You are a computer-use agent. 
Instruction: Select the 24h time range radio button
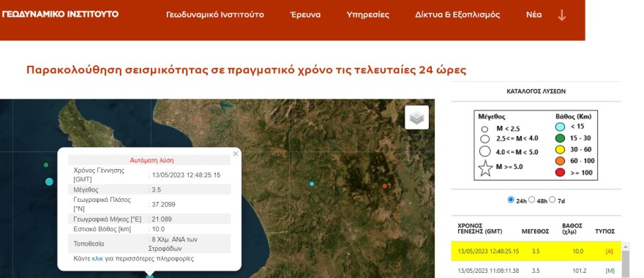tap(511, 200)
